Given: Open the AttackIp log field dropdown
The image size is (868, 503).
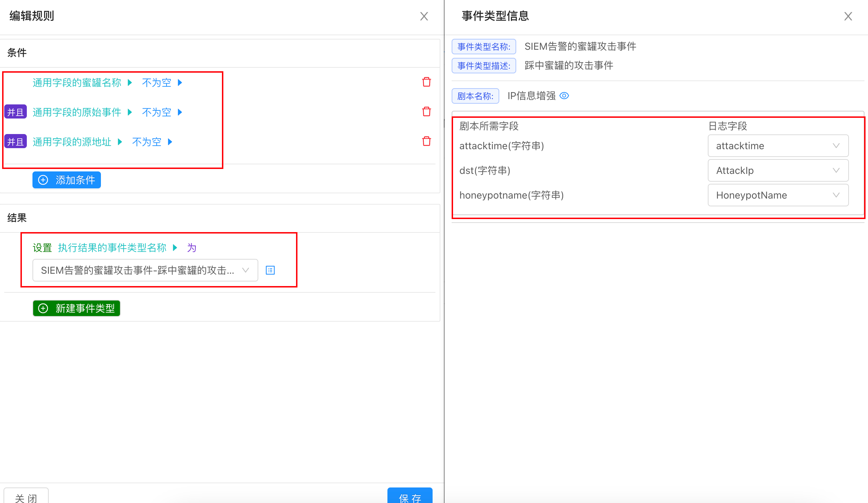Looking at the screenshot, I should tap(778, 170).
